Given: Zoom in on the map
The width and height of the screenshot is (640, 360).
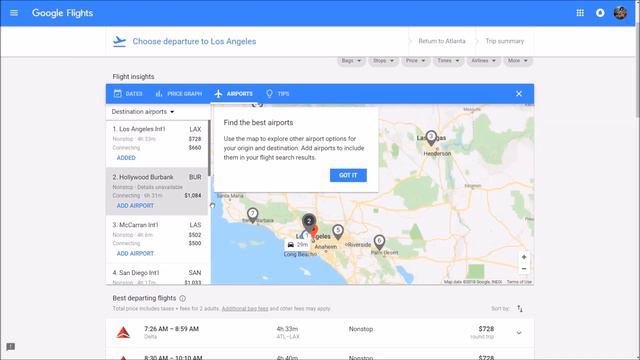Looking at the screenshot, I should [524, 257].
